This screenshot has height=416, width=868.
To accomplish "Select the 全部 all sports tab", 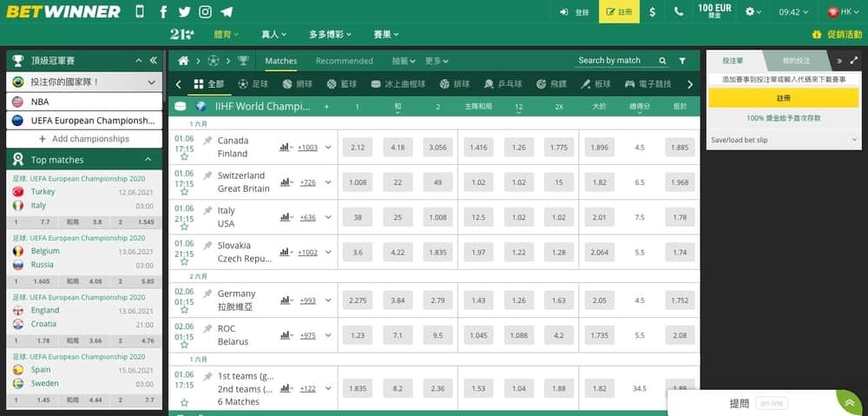I will pyautogui.click(x=208, y=84).
